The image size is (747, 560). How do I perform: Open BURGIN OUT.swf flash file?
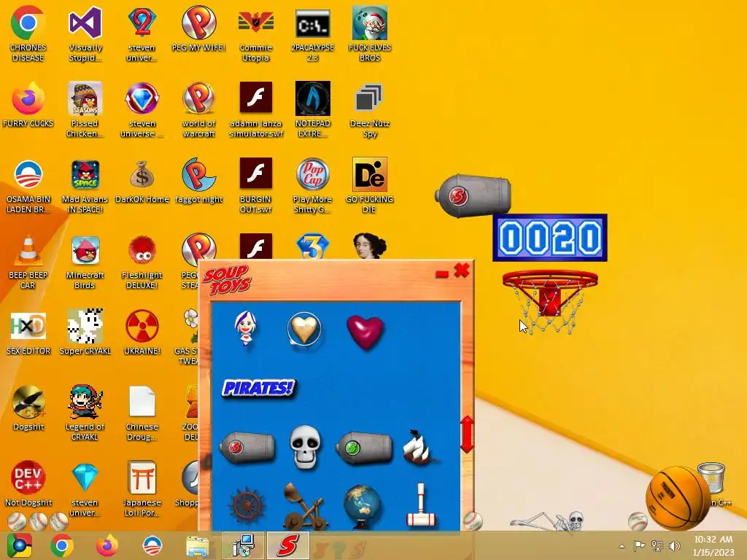point(256,186)
